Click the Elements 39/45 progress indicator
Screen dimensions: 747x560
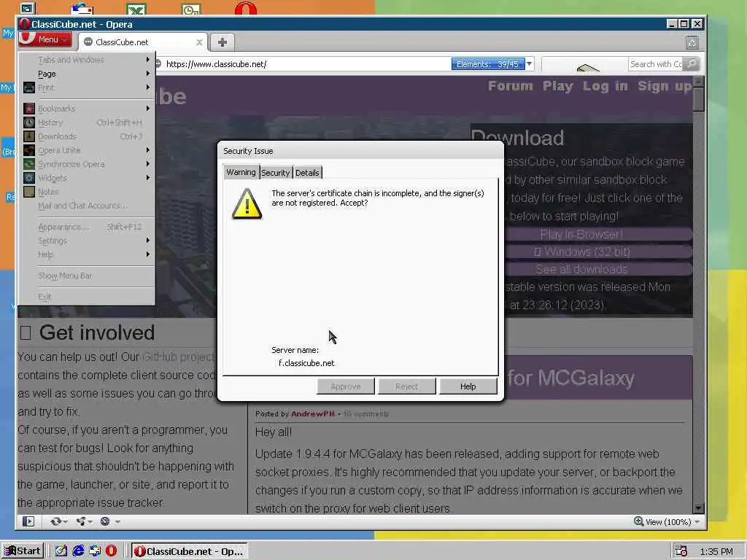tap(487, 64)
